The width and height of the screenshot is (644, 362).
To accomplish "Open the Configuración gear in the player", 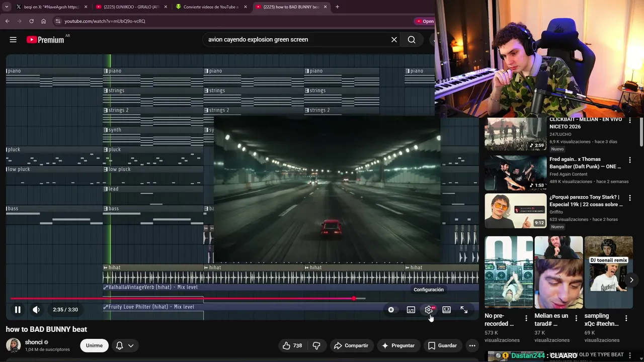I will click(429, 310).
